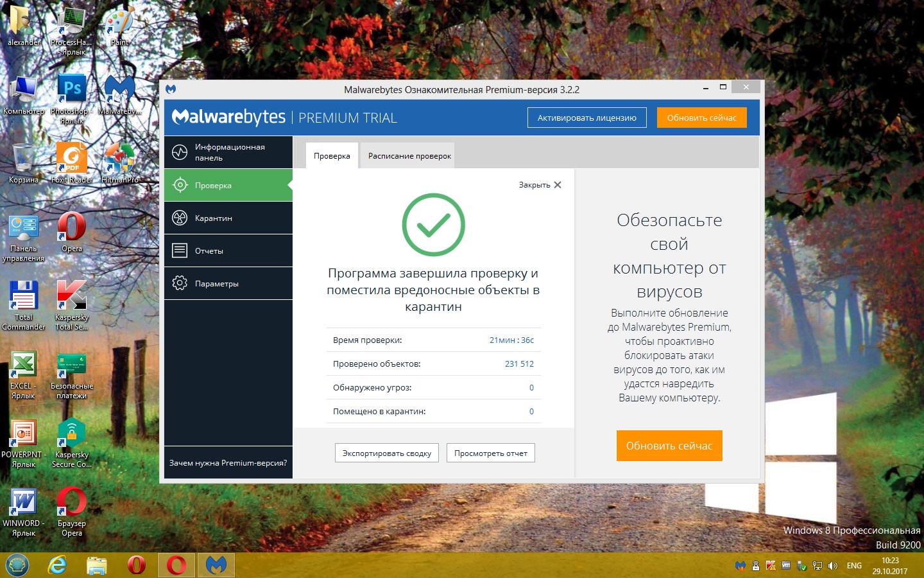924x578 pixels.
Task: Select the Opera desktop icon beside Панель управления
Action: (x=72, y=232)
